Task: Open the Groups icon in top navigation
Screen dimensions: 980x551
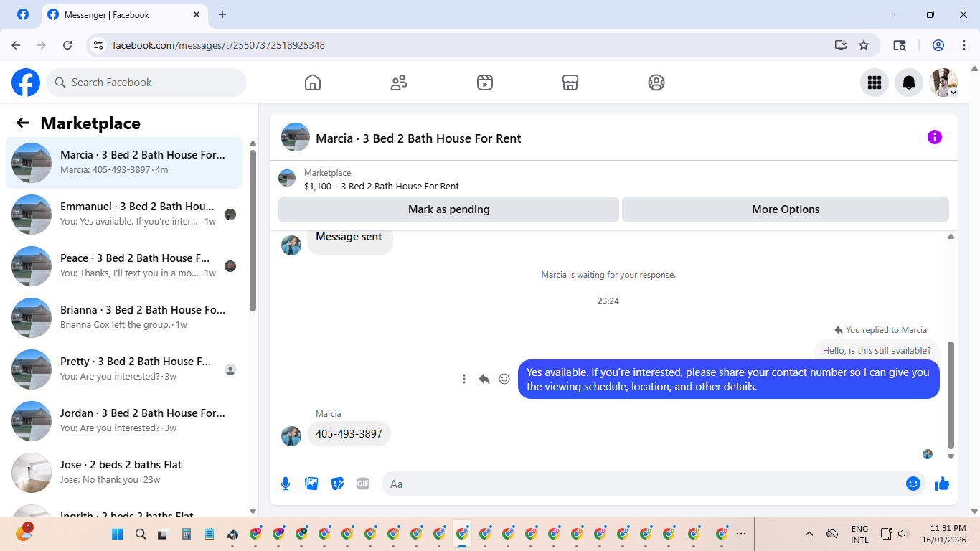Action: (656, 83)
